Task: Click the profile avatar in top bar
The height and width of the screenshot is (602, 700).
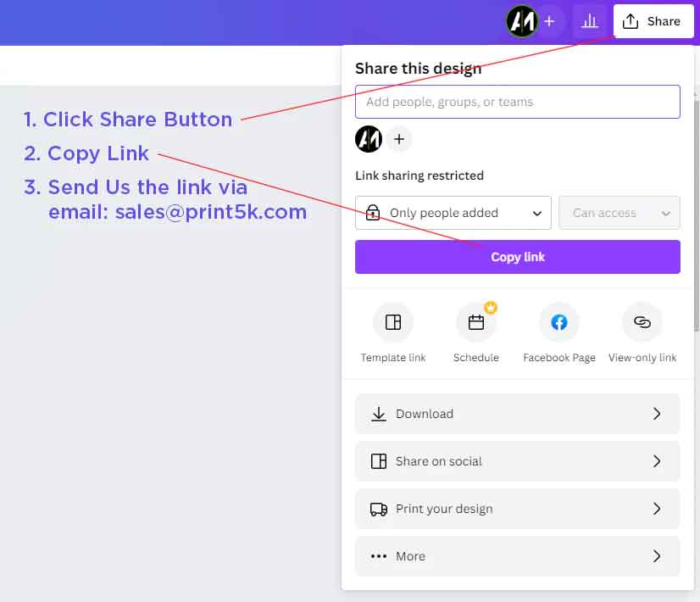Action: pos(521,21)
